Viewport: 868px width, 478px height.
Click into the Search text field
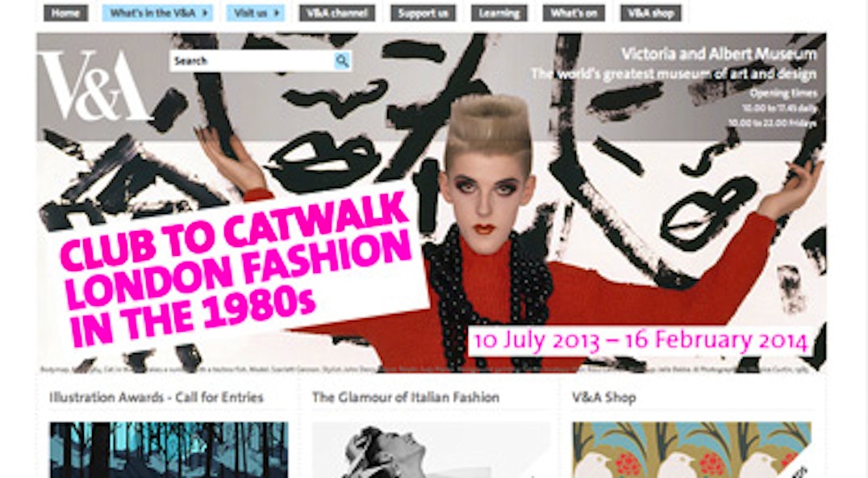click(x=252, y=61)
